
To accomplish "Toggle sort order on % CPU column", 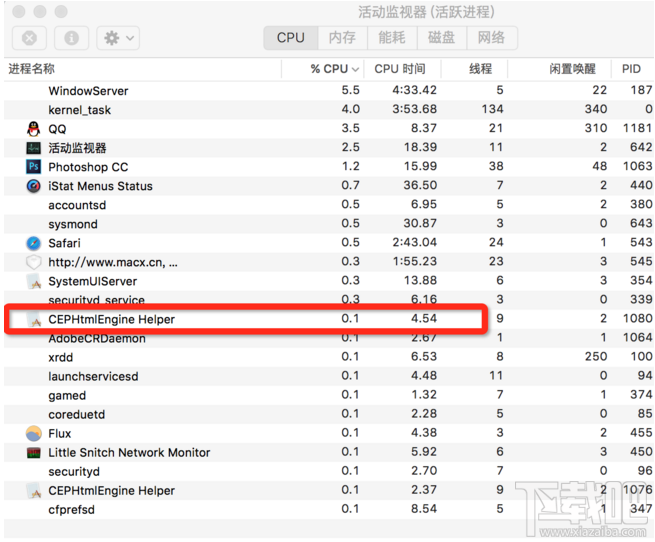I will point(322,69).
